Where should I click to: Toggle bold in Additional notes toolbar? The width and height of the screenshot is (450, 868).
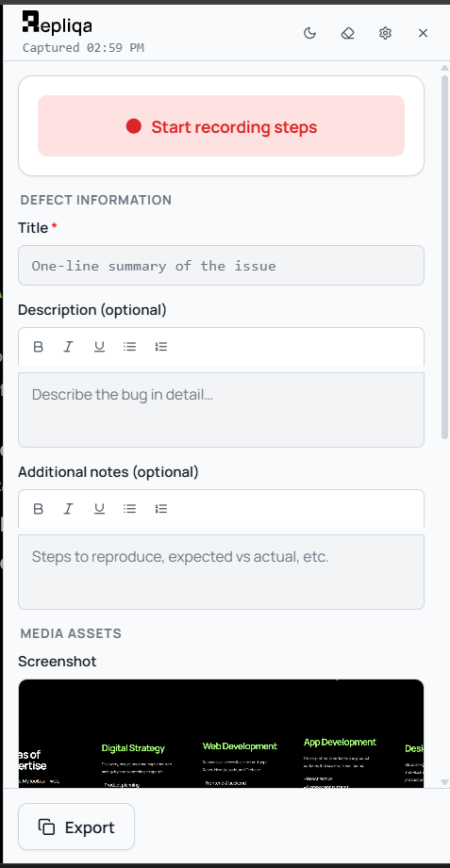pyautogui.click(x=39, y=509)
